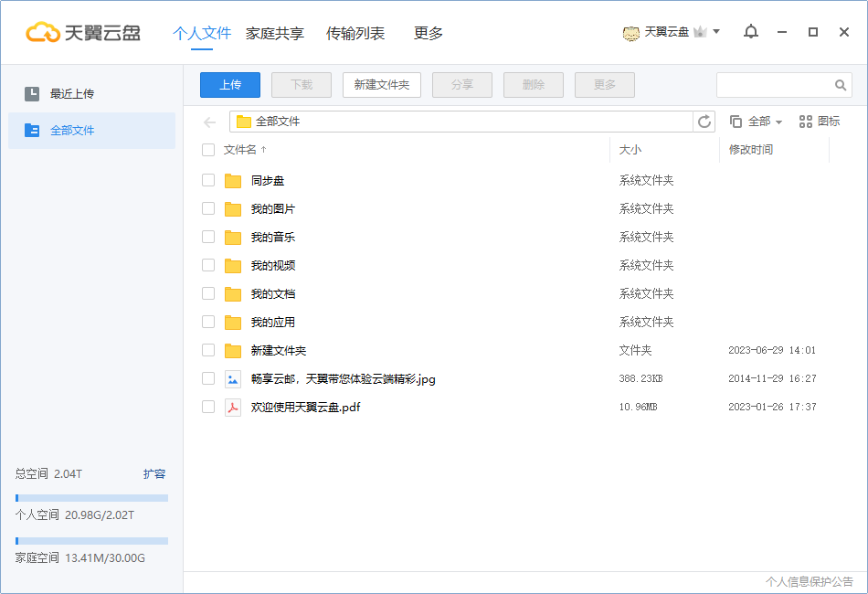The height and width of the screenshot is (594, 868).
Task: Check the box for 我的文档
Action: click(x=208, y=293)
